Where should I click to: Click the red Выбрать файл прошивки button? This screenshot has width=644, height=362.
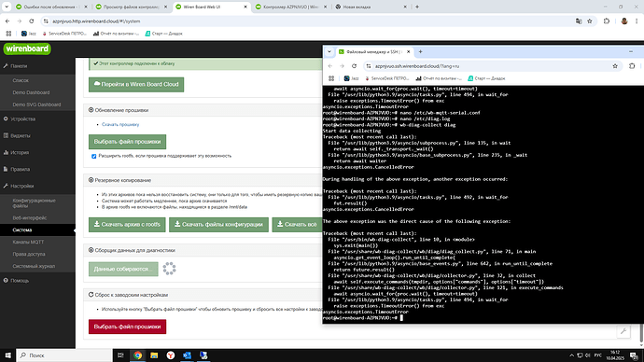pos(127,327)
